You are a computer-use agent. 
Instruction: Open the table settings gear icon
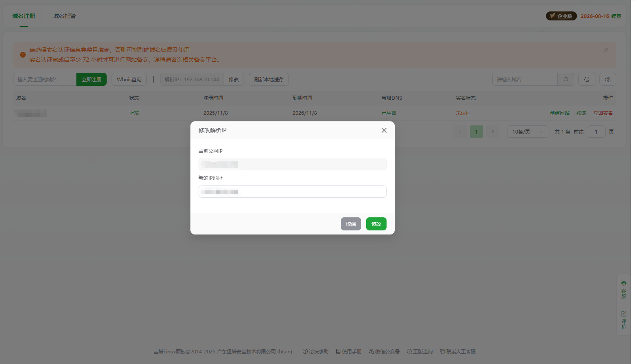click(608, 79)
